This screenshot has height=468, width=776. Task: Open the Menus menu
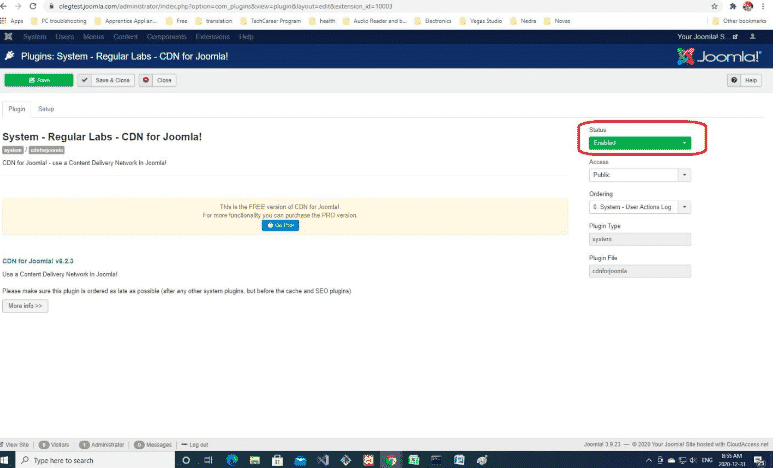coord(94,37)
